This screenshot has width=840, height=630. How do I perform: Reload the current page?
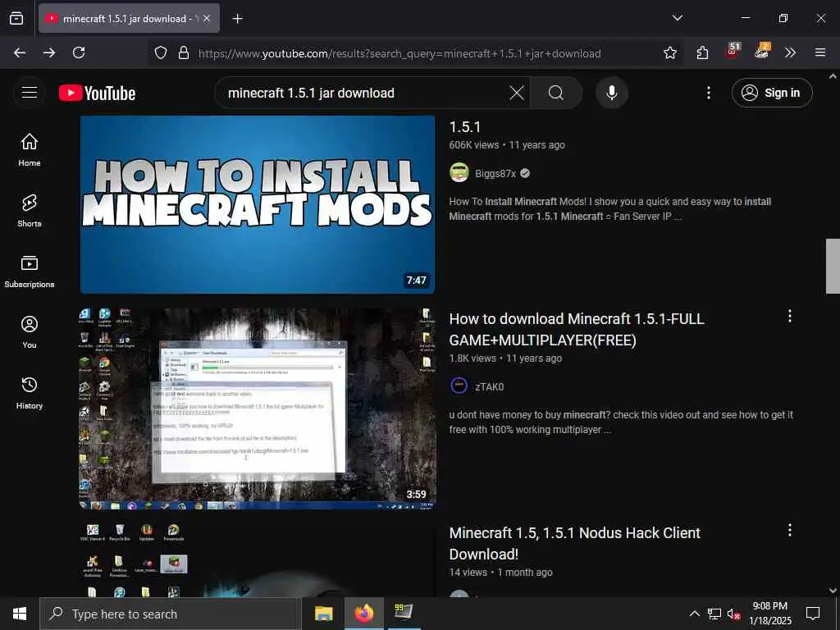[x=79, y=52]
